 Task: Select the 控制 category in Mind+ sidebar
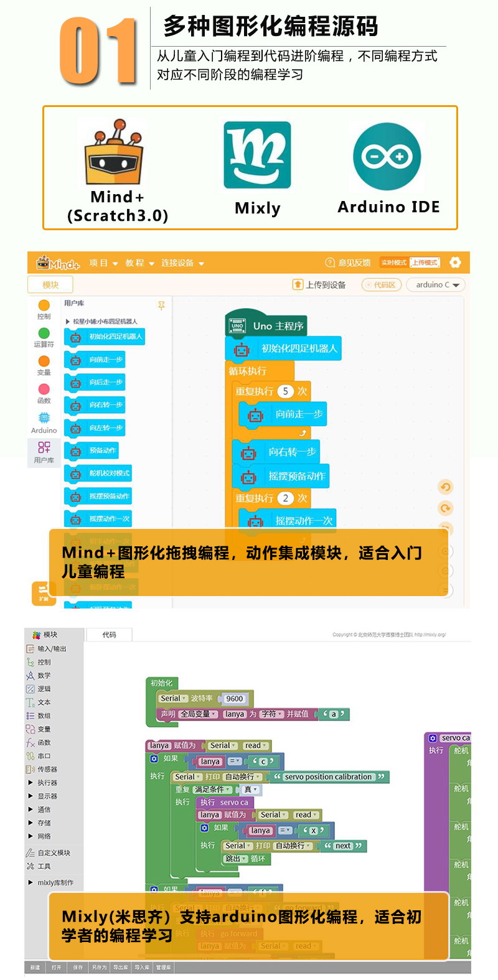click(x=44, y=309)
